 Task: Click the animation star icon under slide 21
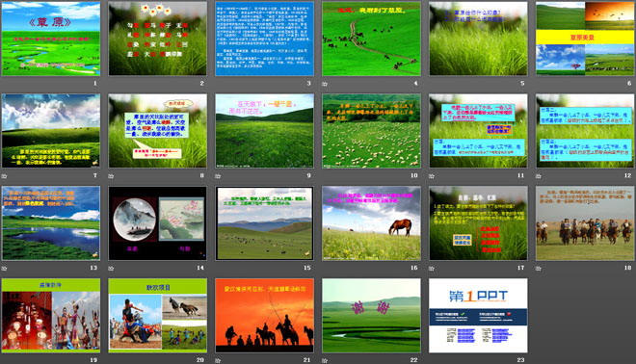(218, 360)
